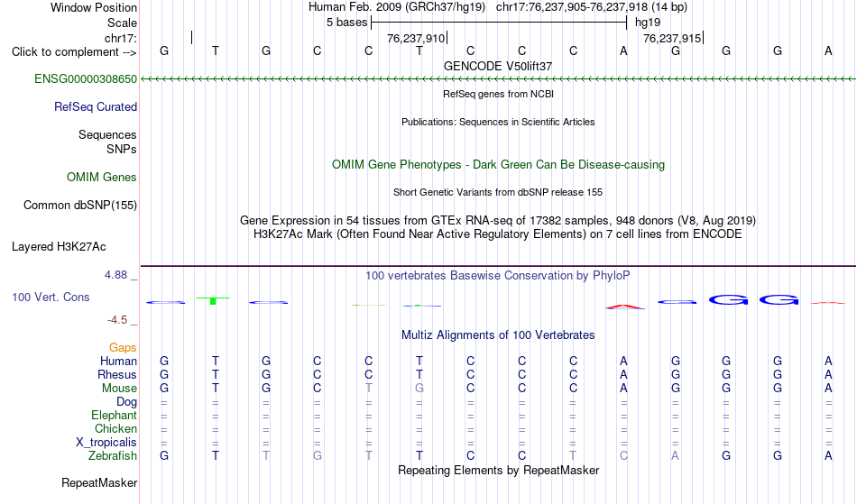Open the ENSG00000308650 gene label
This screenshot has height=504, width=857.
coord(86,79)
